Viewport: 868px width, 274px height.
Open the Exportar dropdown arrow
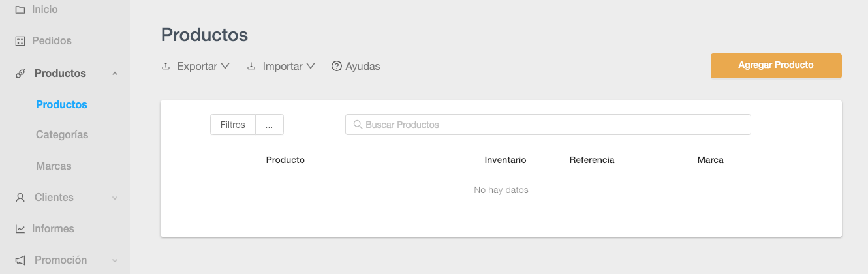pos(225,66)
